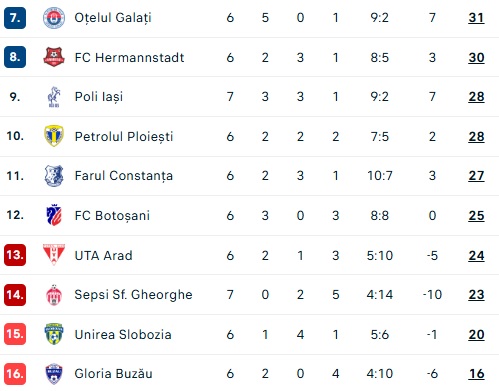Open the Gloria Buzău shield logo
This screenshot has width=499, height=391.
click(x=54, y=374)
